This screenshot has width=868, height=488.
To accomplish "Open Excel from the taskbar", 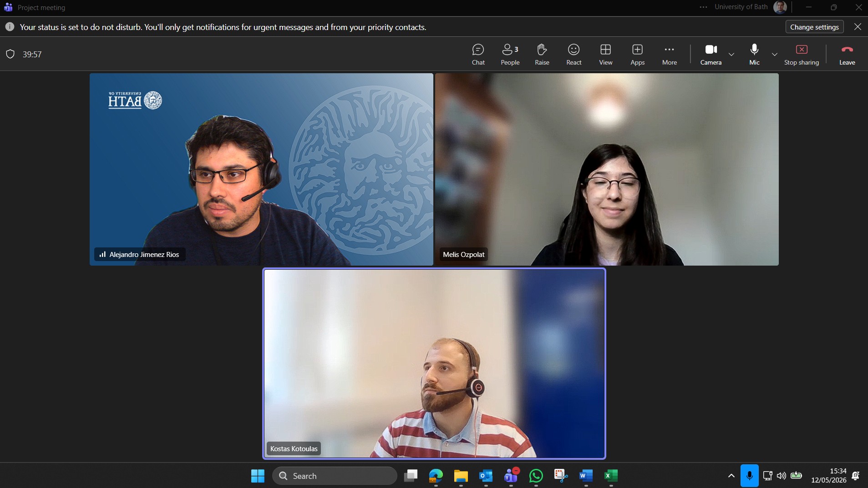I will tap(610, 476).
